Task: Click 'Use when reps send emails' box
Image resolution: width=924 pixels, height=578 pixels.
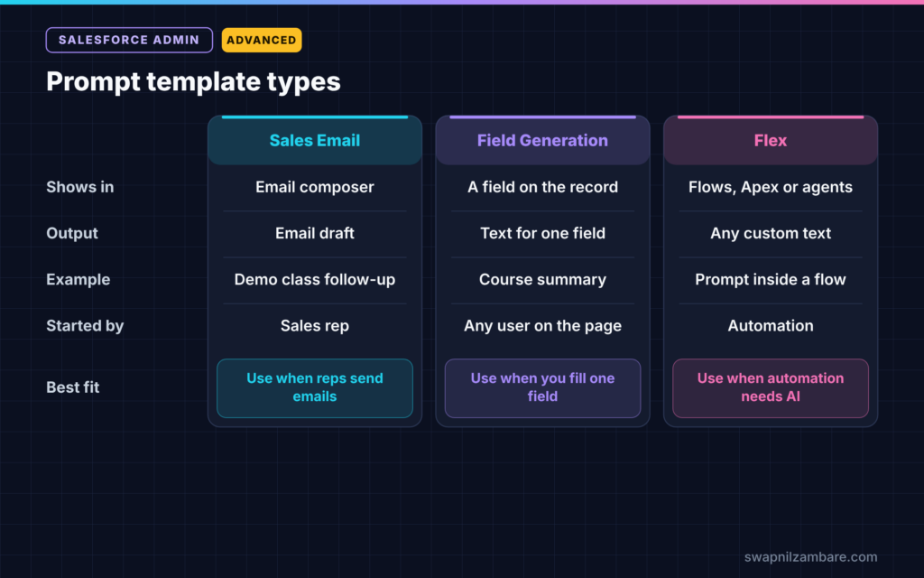Action: pyautogui.click(x=315, y=388)
